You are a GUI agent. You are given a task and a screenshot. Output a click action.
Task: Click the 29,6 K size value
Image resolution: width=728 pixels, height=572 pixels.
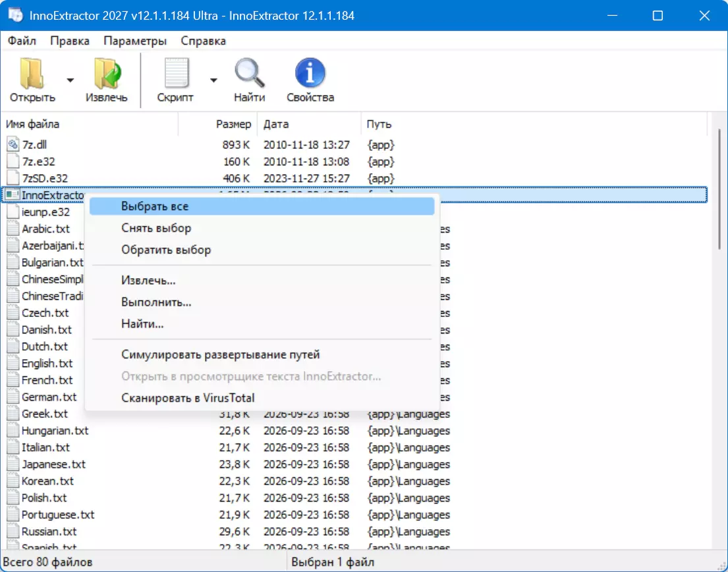point(235,532)
